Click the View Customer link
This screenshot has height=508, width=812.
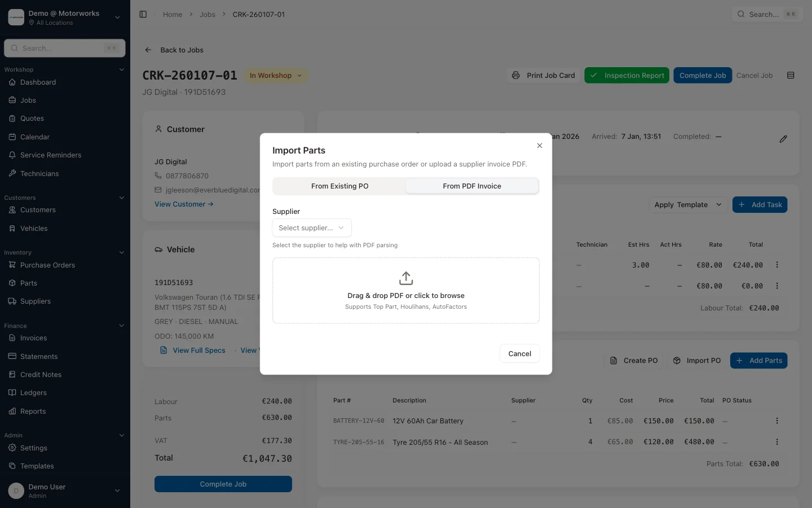pyautogui.click(x=183, y=204)
